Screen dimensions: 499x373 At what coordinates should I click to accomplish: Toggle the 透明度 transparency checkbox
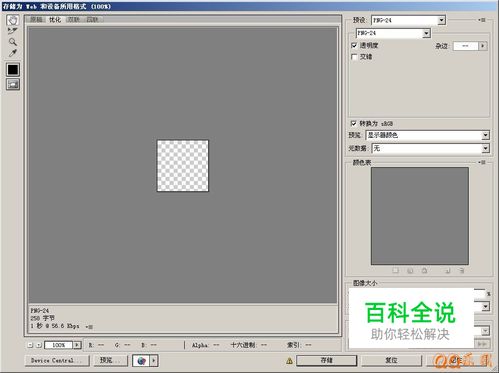point(354,45)
